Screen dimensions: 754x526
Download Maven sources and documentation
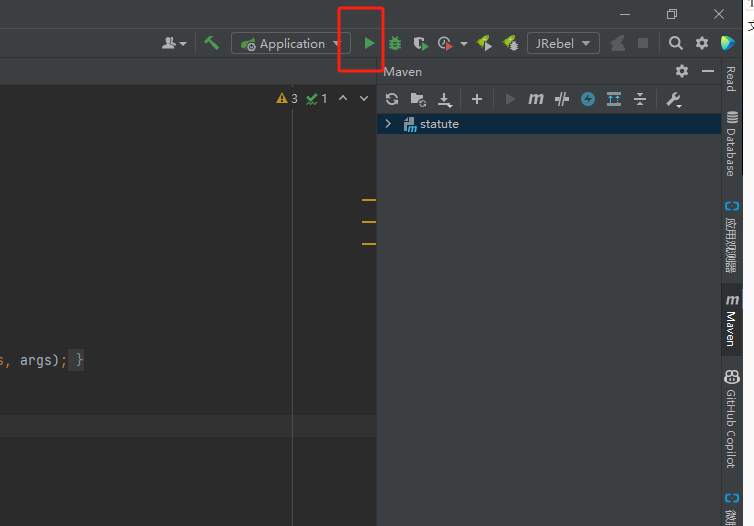pyautogui.click(x=445, y=99)
